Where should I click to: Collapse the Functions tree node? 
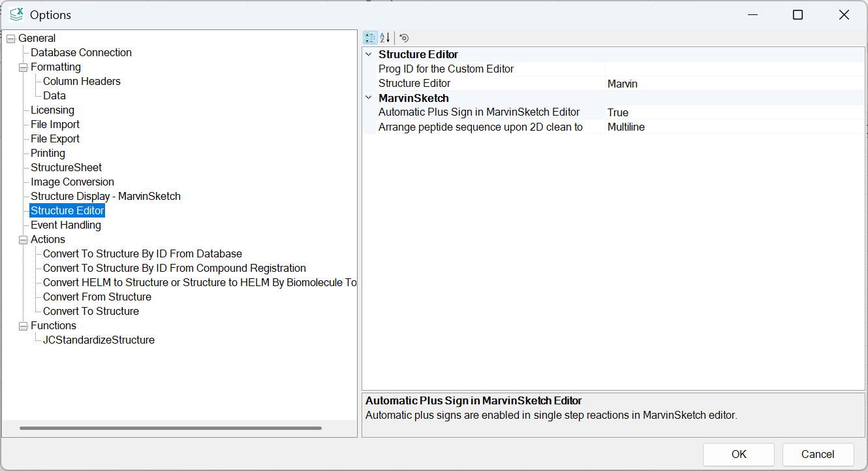[x=23, y=326]
